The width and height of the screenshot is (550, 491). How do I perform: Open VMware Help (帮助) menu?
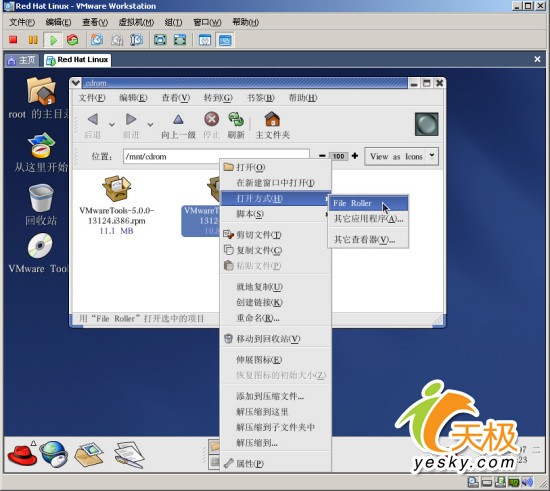(x=246, y=22)
